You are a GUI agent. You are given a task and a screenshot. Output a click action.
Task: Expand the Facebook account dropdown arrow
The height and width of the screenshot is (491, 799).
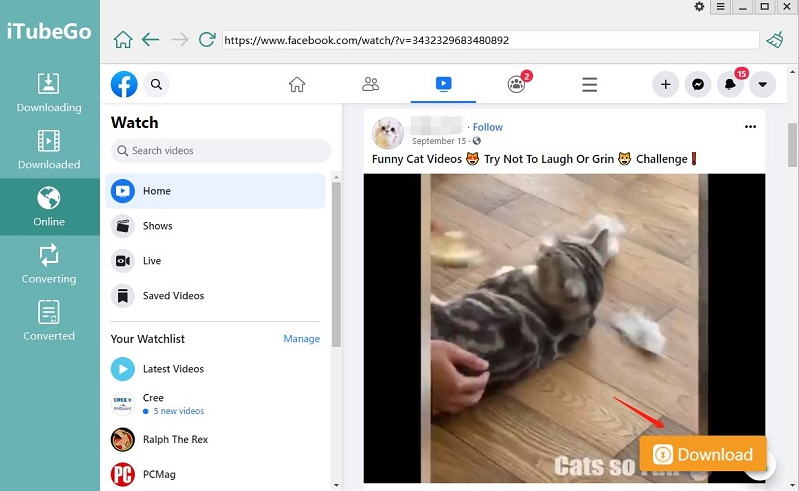click(762, 85)
